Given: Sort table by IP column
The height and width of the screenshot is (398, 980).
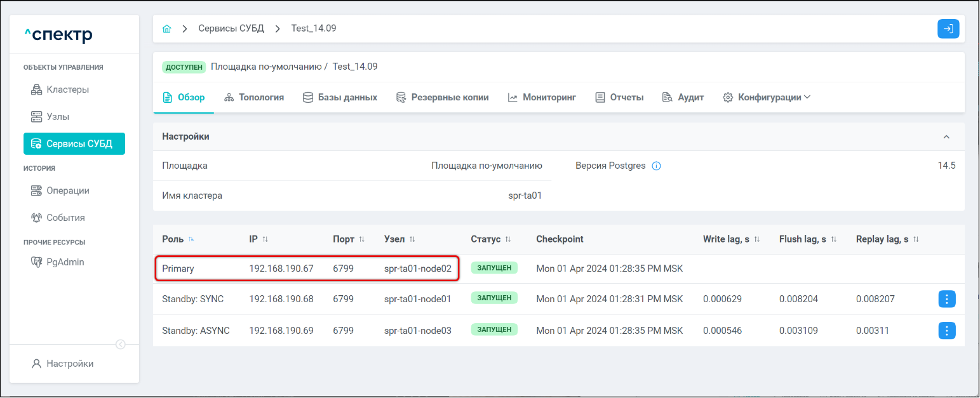Looking at the screenshot, I should [265, 239].
